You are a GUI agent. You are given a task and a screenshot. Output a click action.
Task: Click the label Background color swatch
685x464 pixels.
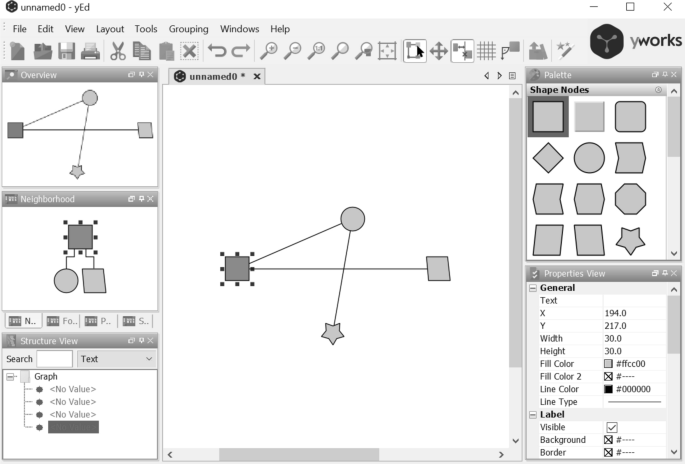[608, 440]
